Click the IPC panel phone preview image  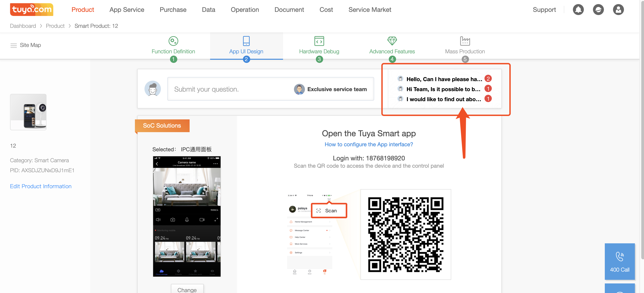(x=187, y=216)
